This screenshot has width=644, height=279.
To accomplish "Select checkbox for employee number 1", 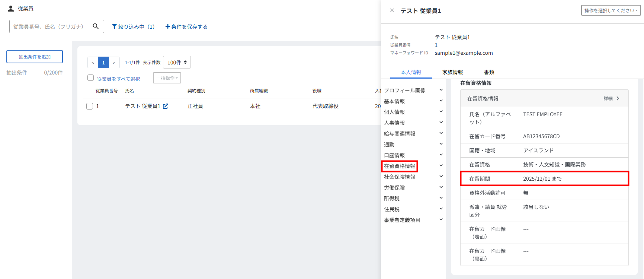I will pos(90,106).
